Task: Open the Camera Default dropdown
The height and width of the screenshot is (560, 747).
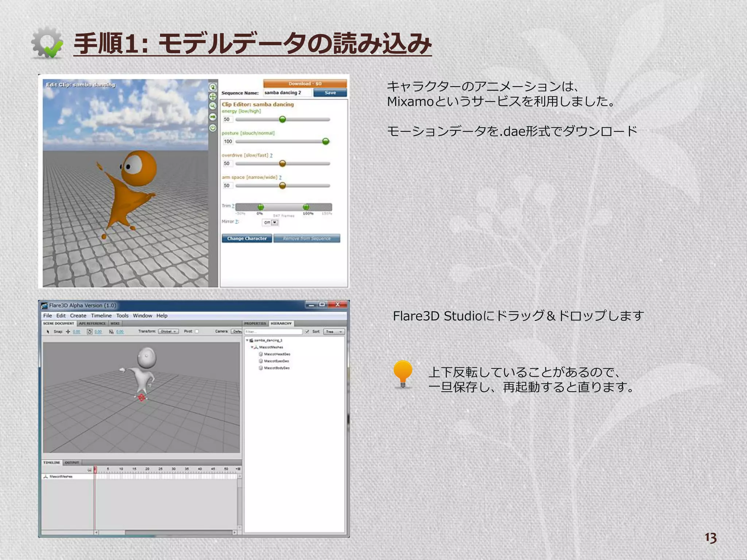Action: [x=237, y=331]
